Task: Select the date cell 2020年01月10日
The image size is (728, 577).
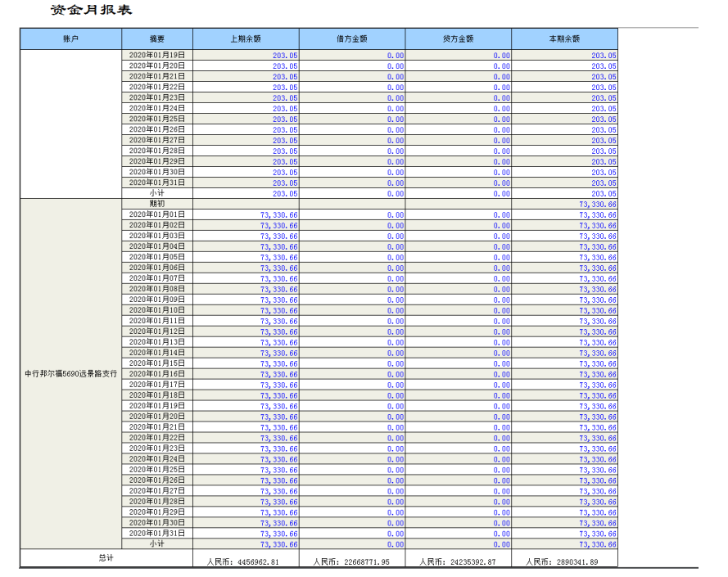Action: pyautogui.click(x=157, y=310)
